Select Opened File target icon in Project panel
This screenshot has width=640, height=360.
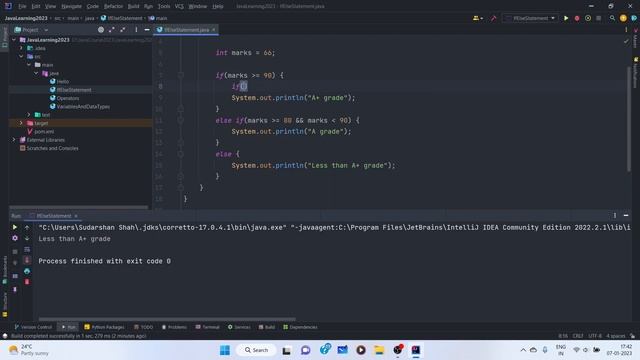pyautogui.click(x=101, y=30)
